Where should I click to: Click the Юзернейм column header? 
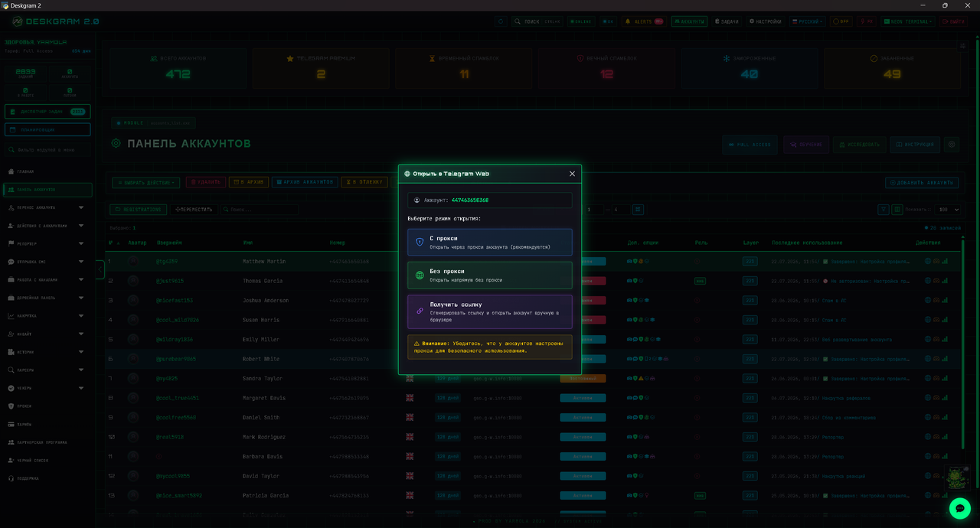point(169,243)
